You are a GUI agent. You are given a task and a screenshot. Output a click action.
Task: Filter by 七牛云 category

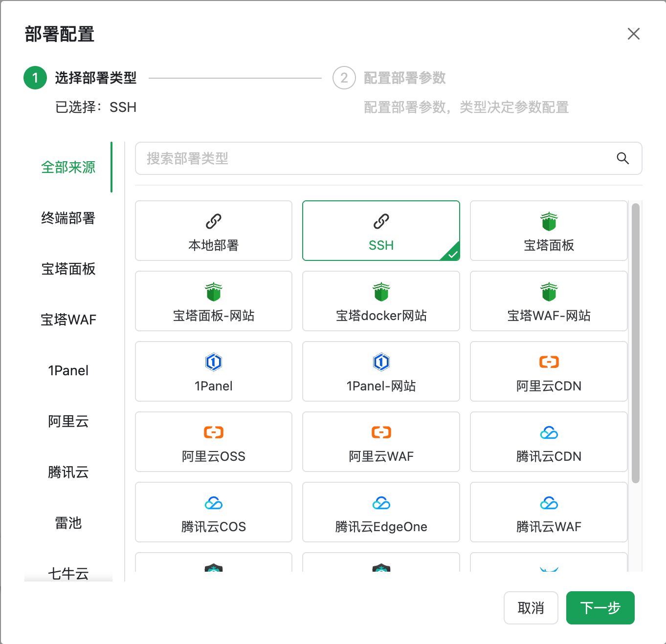tap(68, 573)
